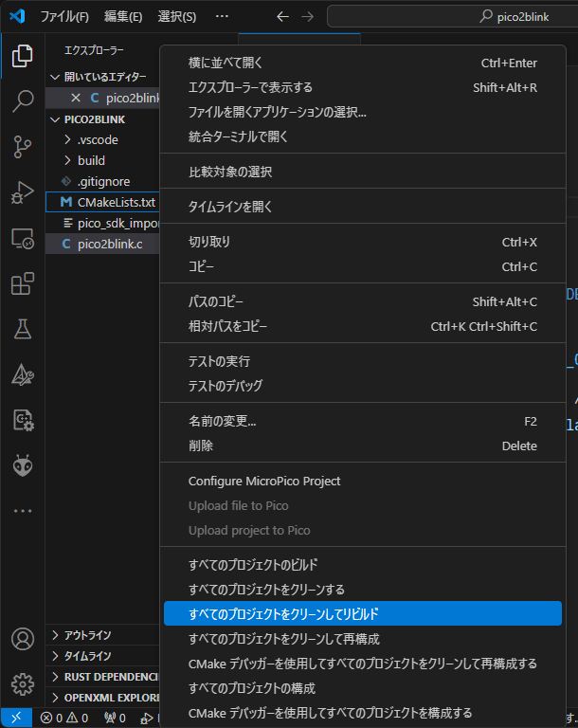The image size is (578, 728).
Task: Choose 切り取り from the menu
Action: point(363,242)
